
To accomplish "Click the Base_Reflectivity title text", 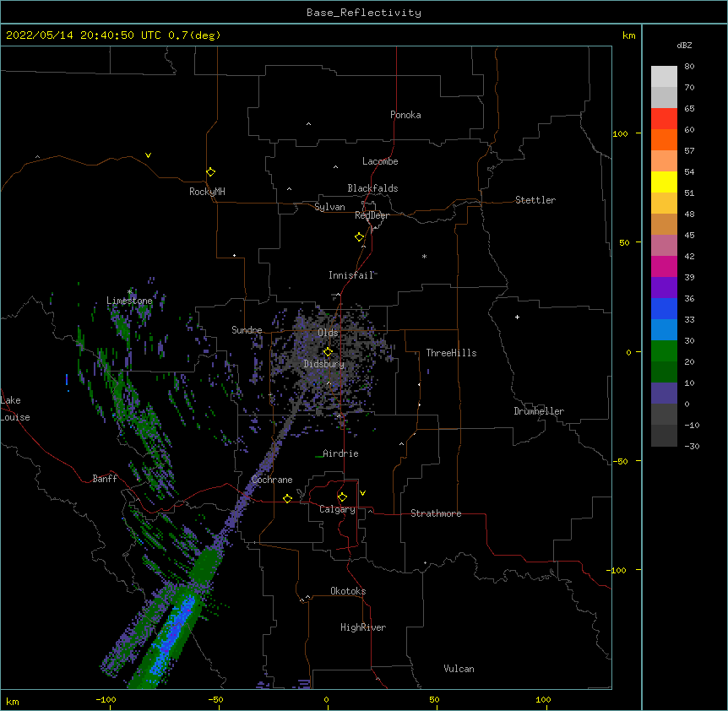I will [x=364, y=13].
